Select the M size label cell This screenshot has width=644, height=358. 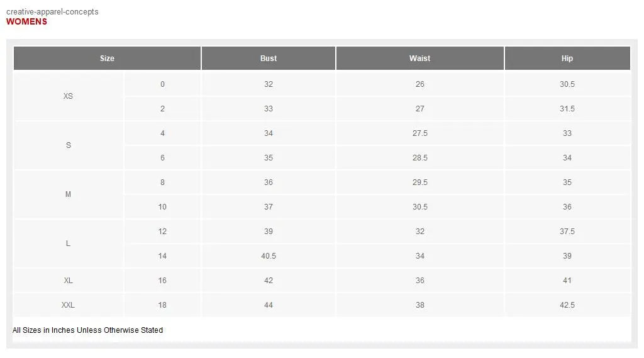[68, 194]
